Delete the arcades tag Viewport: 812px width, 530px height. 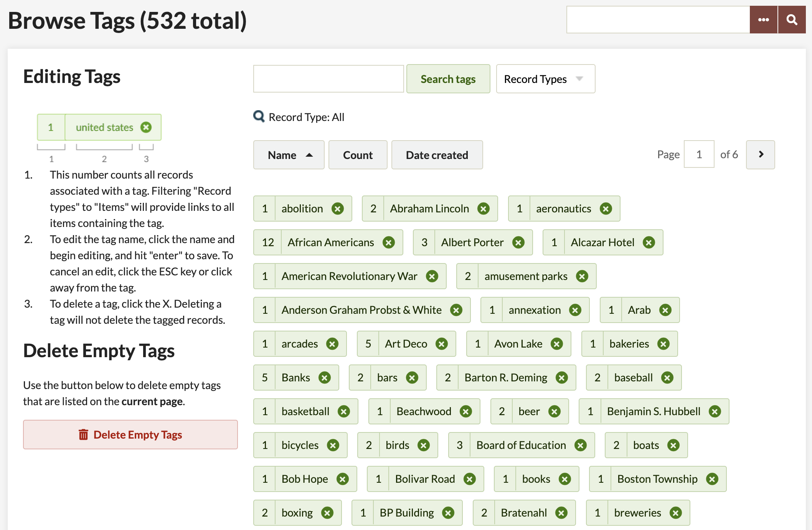[332, 344]
